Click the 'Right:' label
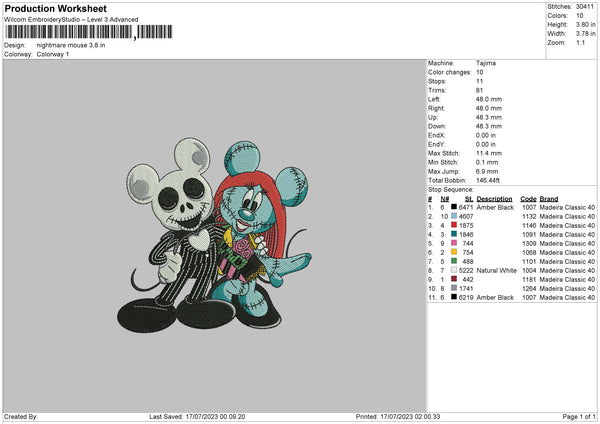Image resolution: width=600 pixels, height=424 pixels. point(436,108)
